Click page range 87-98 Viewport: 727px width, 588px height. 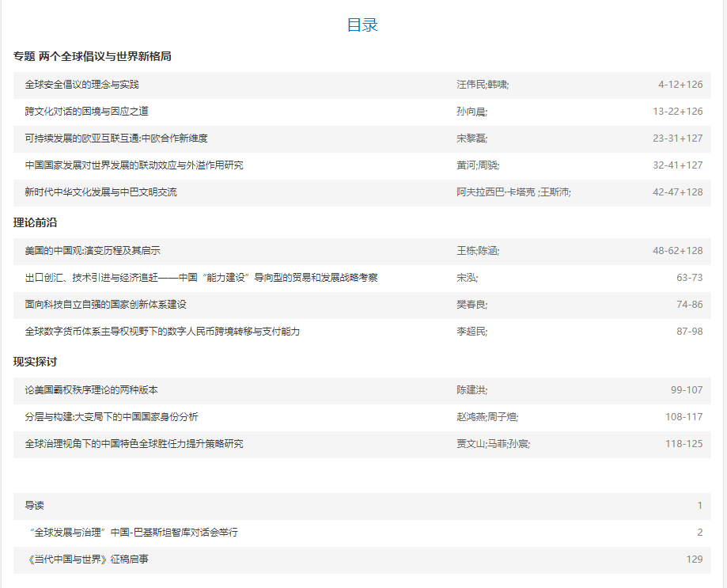(x=690, y=332)
